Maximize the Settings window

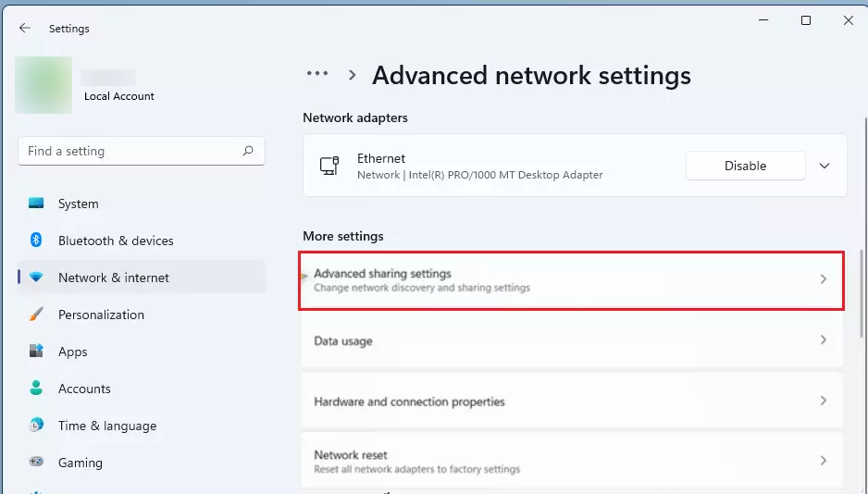pyautogui.click(x=806, y=20)
